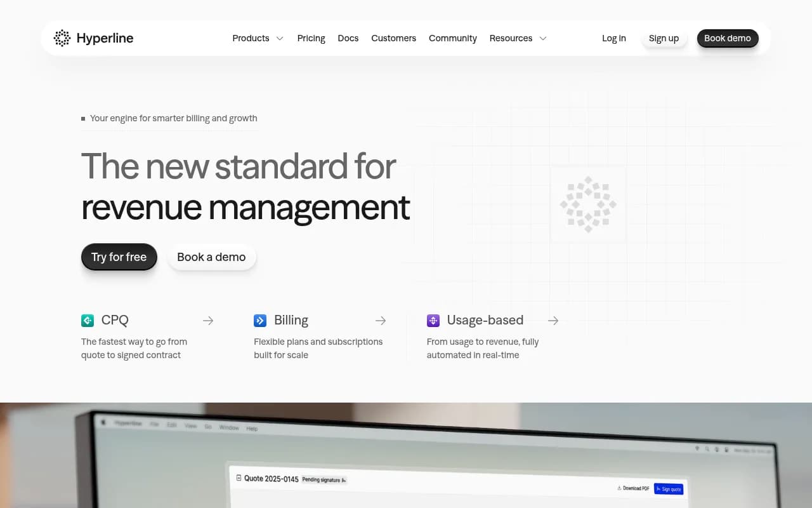Image resolution: width=812 pixels, height=508 pixels.
Task: Click 'From usage to revenue, fully' description
Action: [483, 342]
